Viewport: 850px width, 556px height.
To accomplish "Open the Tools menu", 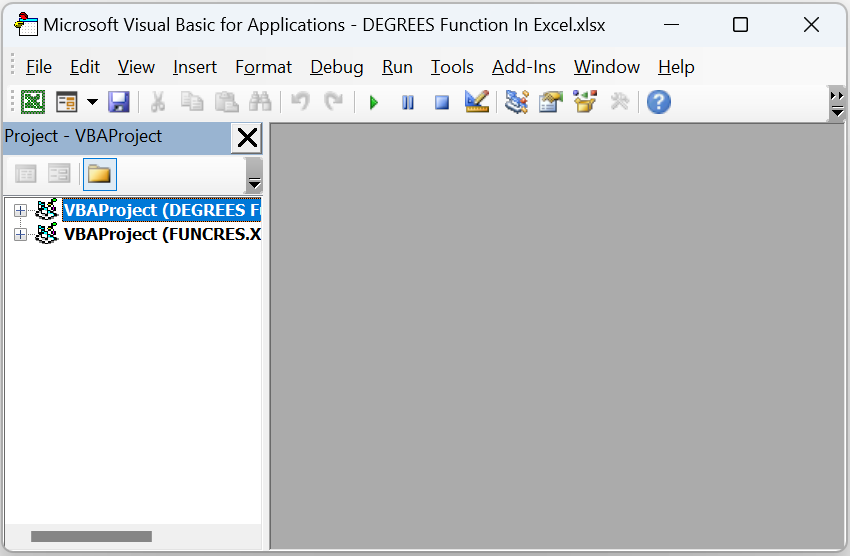I will point(452,67).
